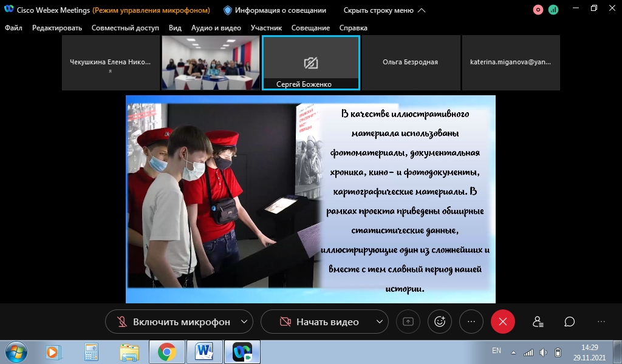Viewport: 622px width, 364px height.
Task: Click the green connection quality icon
Action: [x=553, y=10]
